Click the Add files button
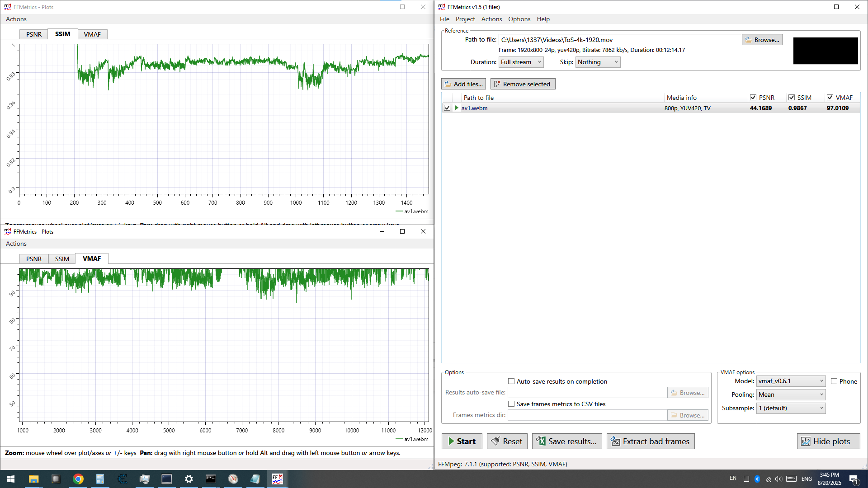The width and height of the screenshot is (868, 488). coord(463,84)
